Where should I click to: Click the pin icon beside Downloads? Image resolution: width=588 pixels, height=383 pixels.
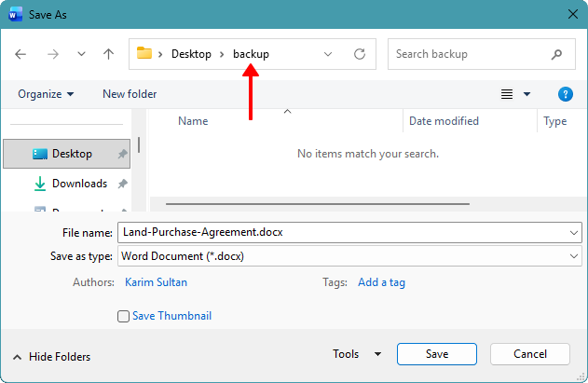pyautogui.click(x=123, y=184)
